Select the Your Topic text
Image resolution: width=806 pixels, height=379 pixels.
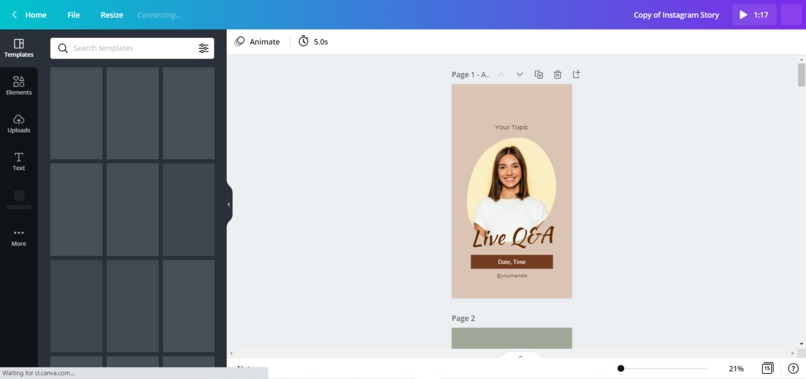click(511, 127)
